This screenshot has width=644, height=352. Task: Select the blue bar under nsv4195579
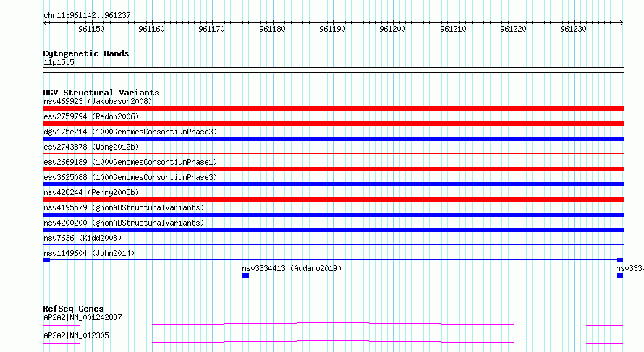(333, 215)
